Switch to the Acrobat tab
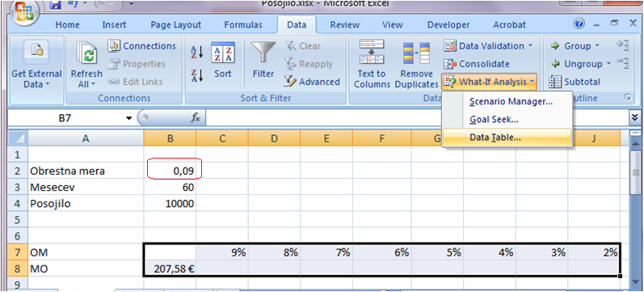Image resolution: width=644 pixels, height=292 pixels. coord(509,25)
